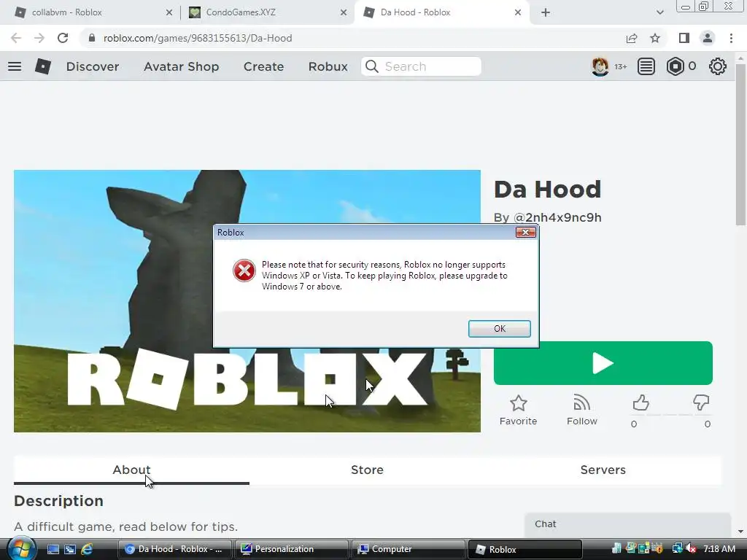The image size is (747, 560).
Task: Open the Discover page
Action: tap(93, 66)
